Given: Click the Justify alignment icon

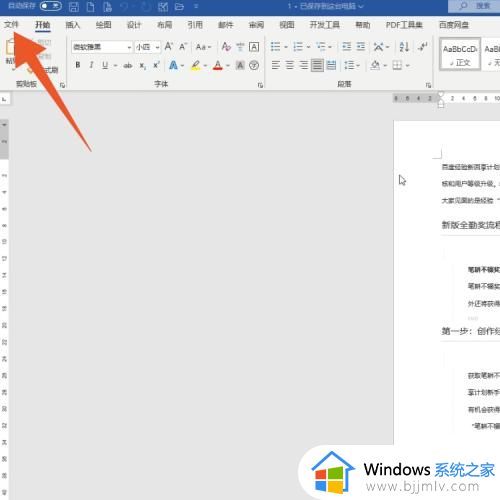Looking at the screenshot, I should pos(317,65).
